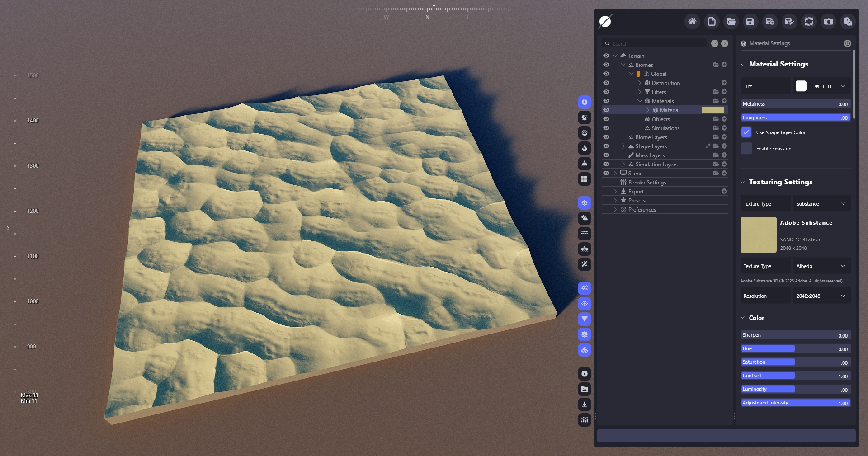This screenshot has height=456, width=868.
Task: Click the funnel filter icon in sidebar
Action: coord(585,319)
